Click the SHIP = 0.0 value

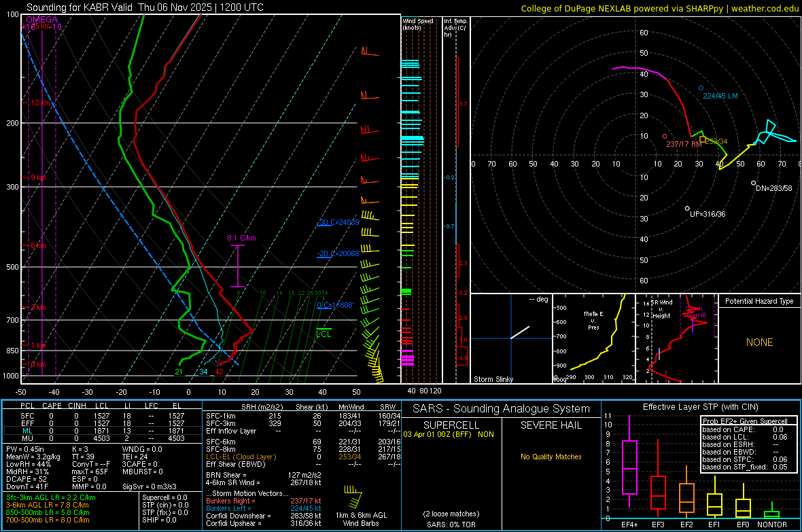click(159, 520)
